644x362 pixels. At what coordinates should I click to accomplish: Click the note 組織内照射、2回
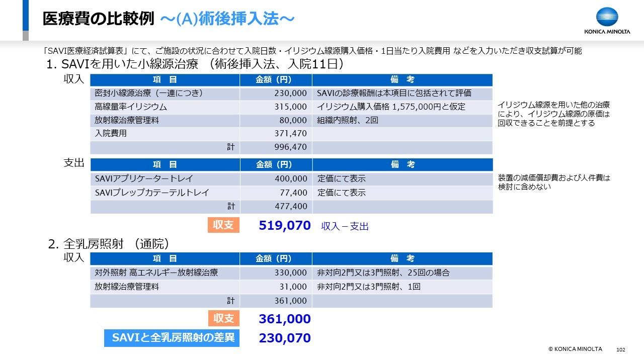(348, 121)
